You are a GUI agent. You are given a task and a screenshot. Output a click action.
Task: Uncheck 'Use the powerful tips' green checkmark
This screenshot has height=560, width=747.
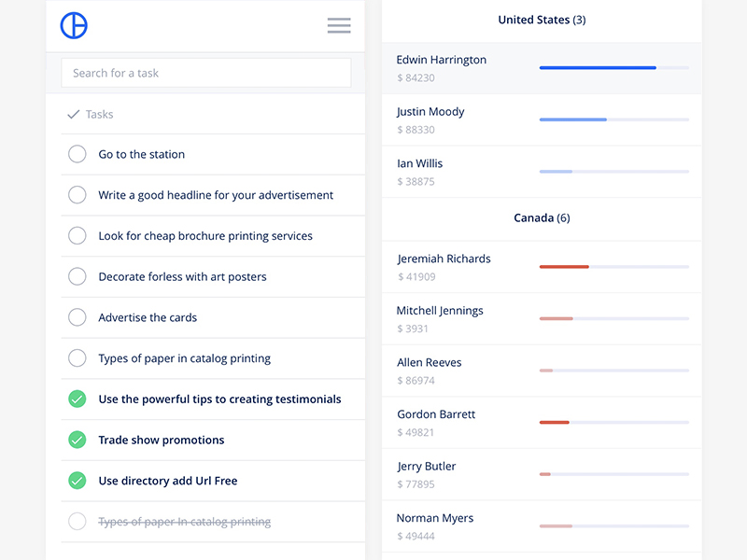click(78, 399)
